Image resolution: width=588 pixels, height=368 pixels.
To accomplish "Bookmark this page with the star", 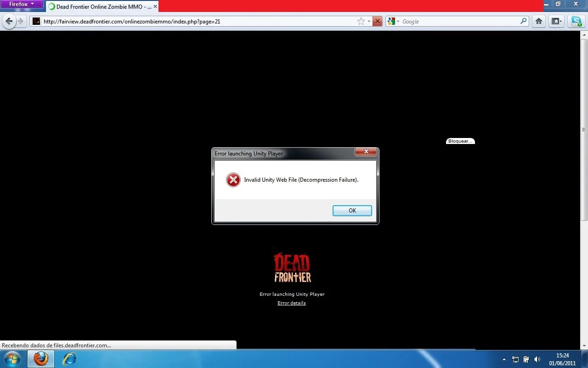I will pos(361,21).
